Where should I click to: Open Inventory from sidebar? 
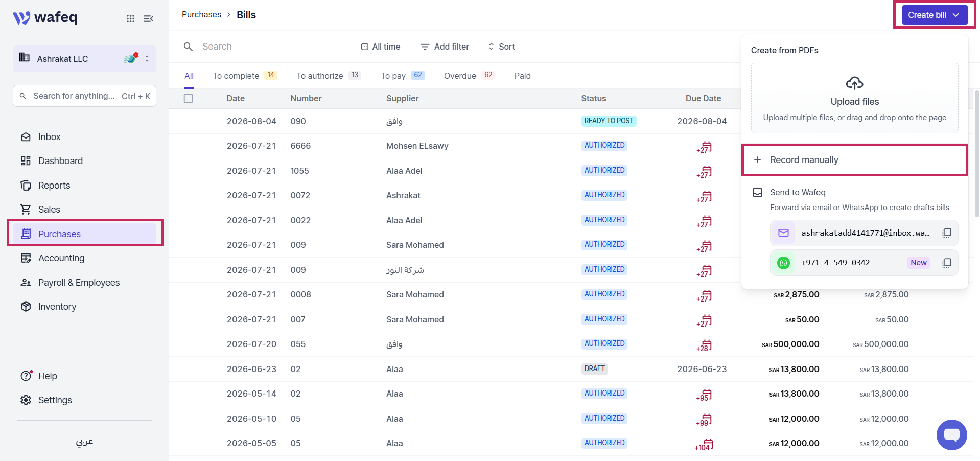(57, 307)
